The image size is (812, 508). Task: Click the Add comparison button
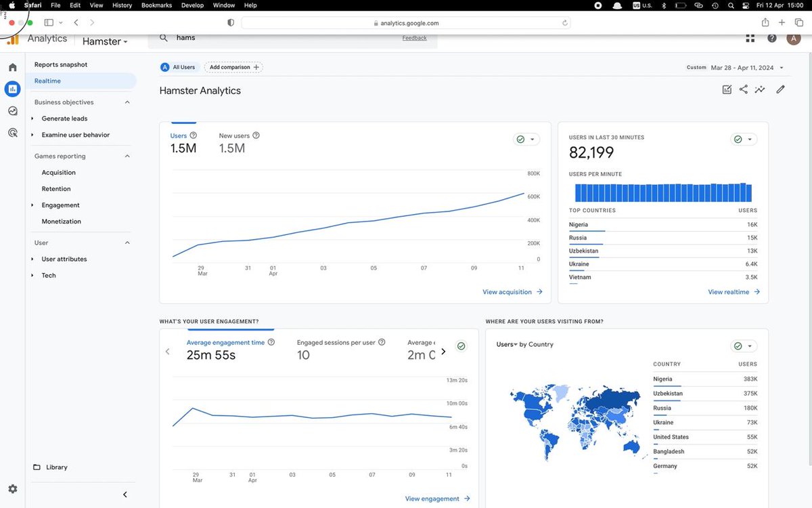[233, 67]
